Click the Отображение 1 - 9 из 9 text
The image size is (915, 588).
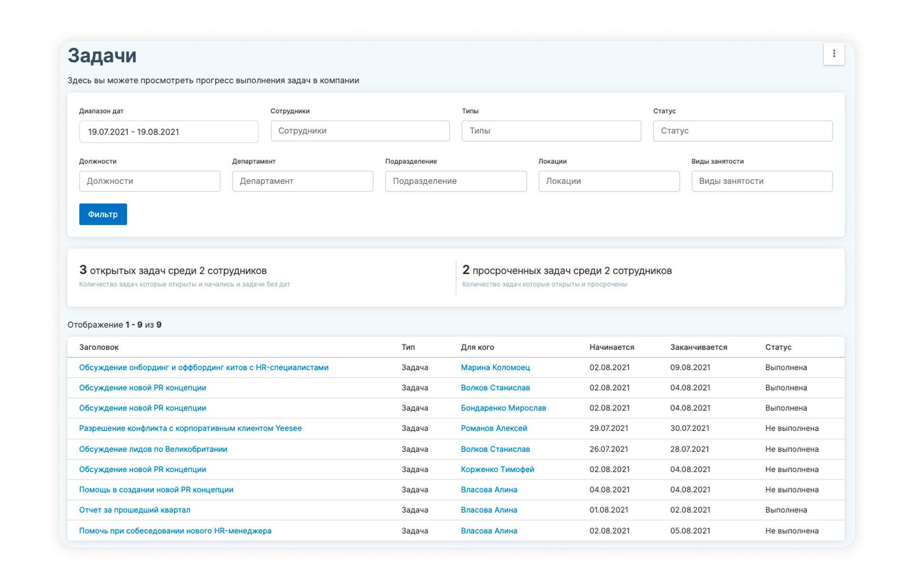(x=114, y=325)
